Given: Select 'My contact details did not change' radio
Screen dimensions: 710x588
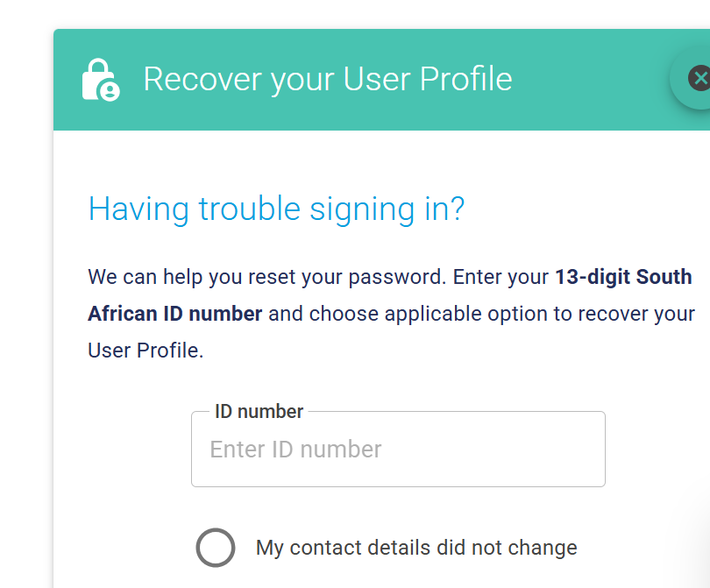Looking at the screenshot, I should pyautogui.click(x=216, y=548).
